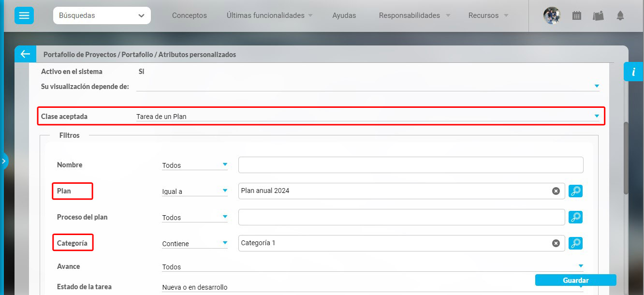The height and width of the screenshot is (295, 644).
Task: Open the notifications bell
Action: pyautogui.click(x=620, y=15)
